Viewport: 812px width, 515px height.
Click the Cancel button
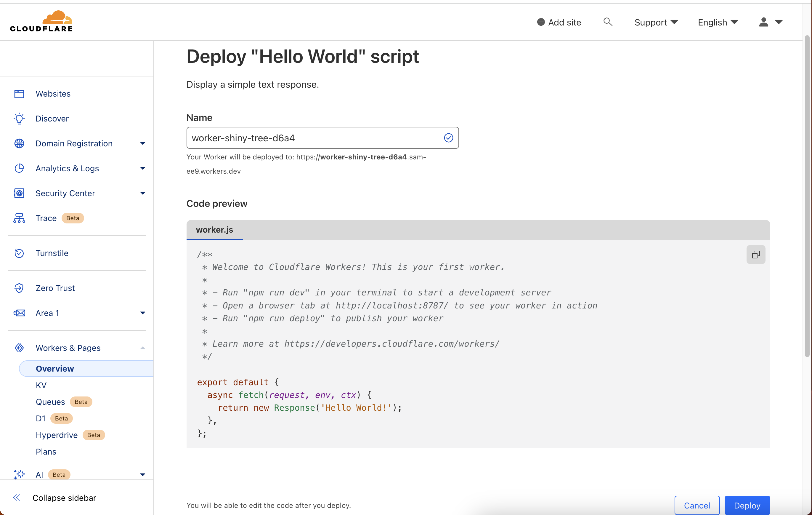[x=697, y=505]
